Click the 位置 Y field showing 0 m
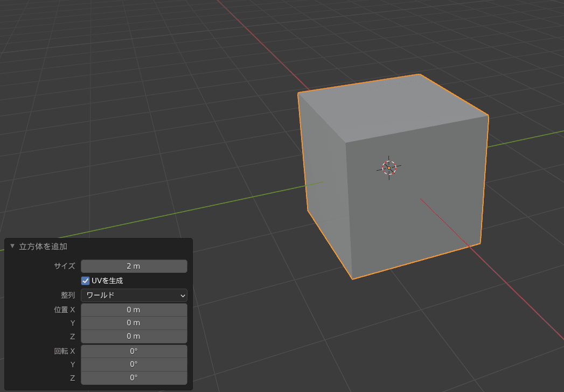The height and width of the screenshot is (392, 564). point(134,323)
